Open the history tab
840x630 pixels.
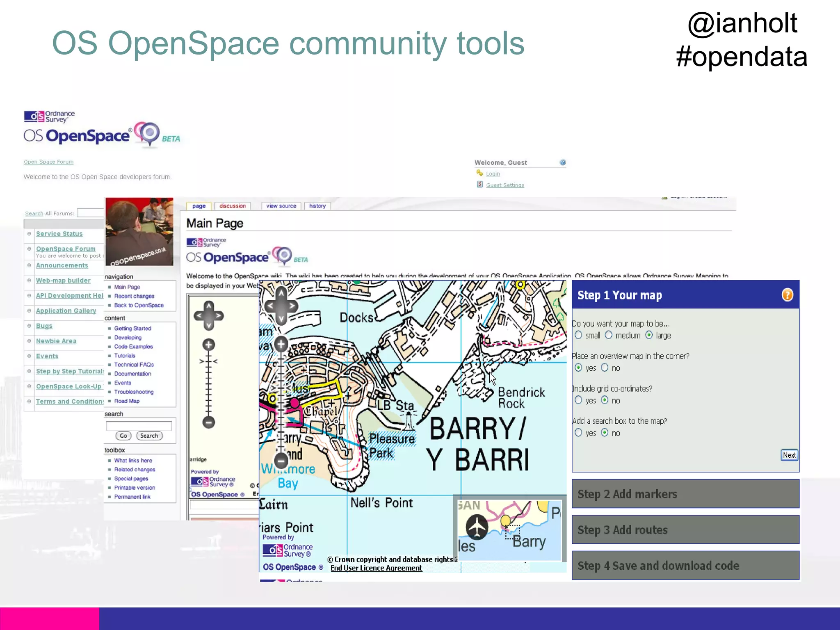click(x=317, y=206)
